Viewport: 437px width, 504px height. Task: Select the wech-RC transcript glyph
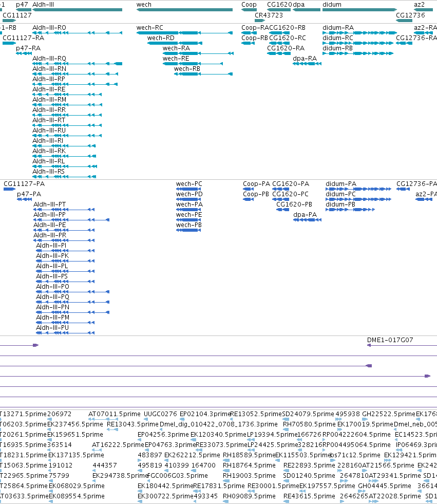[x=184, y=33]
